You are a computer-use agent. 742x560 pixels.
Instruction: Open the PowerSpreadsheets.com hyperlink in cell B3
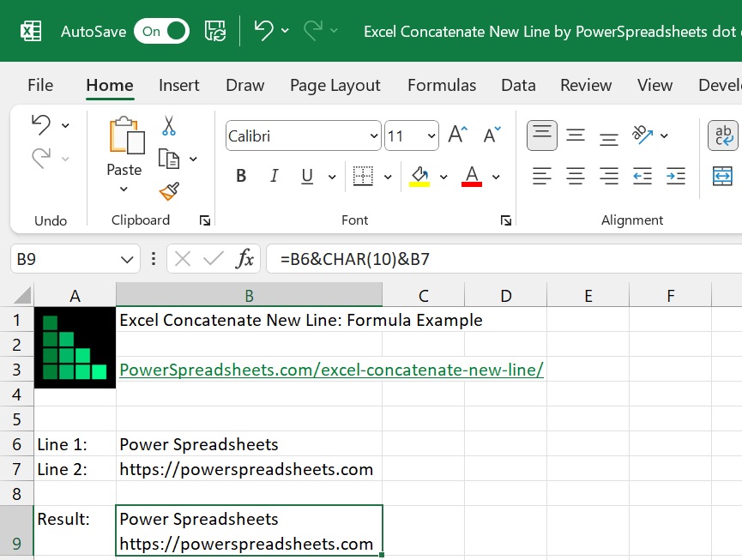tap(330, 370)
